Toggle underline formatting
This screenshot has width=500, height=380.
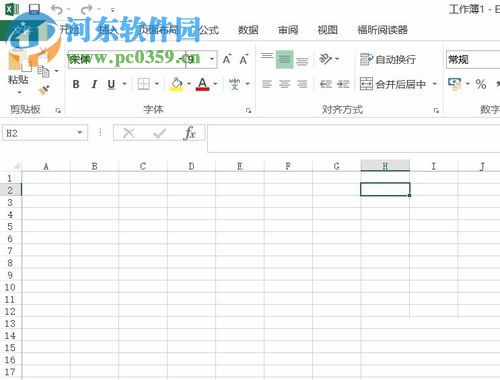click(x=111, y=84)
